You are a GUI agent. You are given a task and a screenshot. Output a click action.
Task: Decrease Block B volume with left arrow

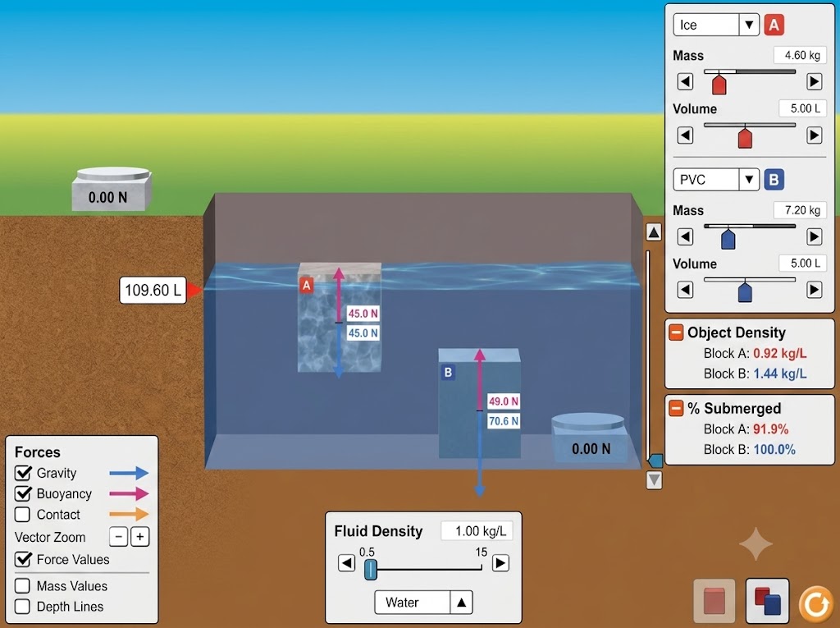point(685,290)
